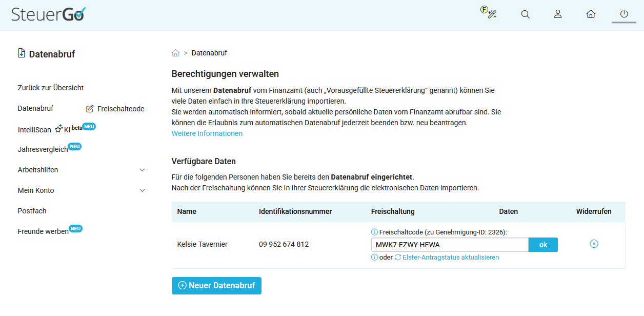Select Postfach in the sidebar
Screen dimensions: 644x316
(32, 211)
